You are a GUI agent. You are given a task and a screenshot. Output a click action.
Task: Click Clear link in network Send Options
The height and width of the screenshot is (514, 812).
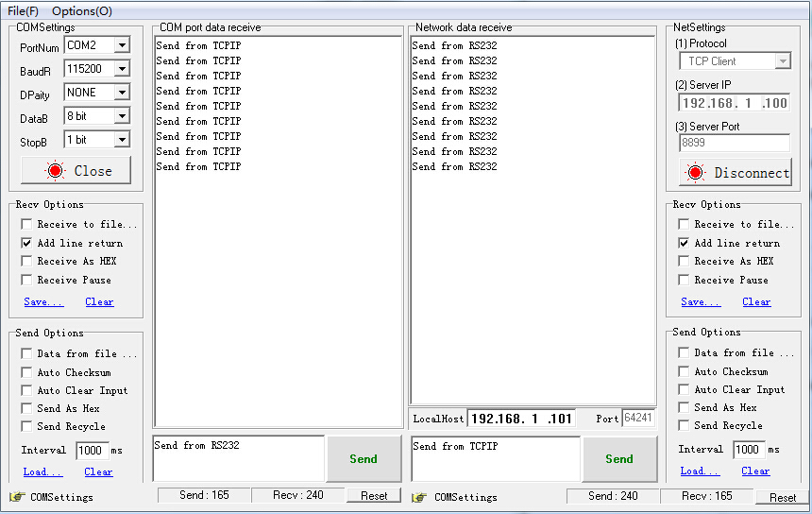755,471
